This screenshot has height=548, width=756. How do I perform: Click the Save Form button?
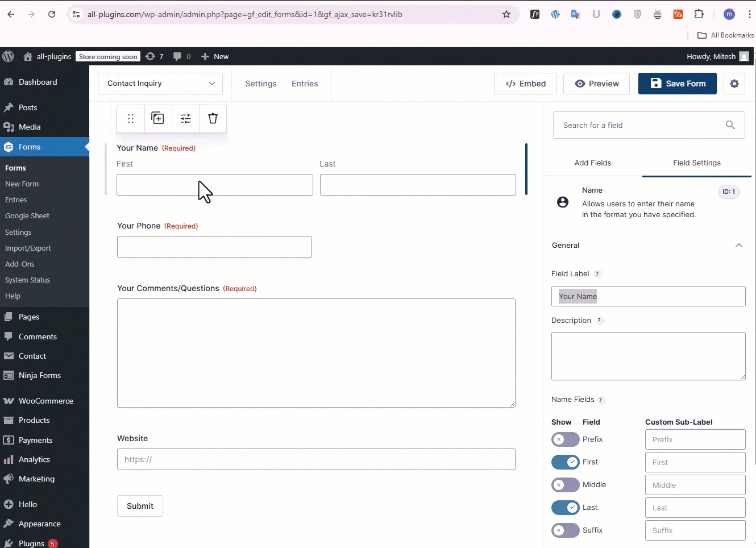click(x=678, y=84)
